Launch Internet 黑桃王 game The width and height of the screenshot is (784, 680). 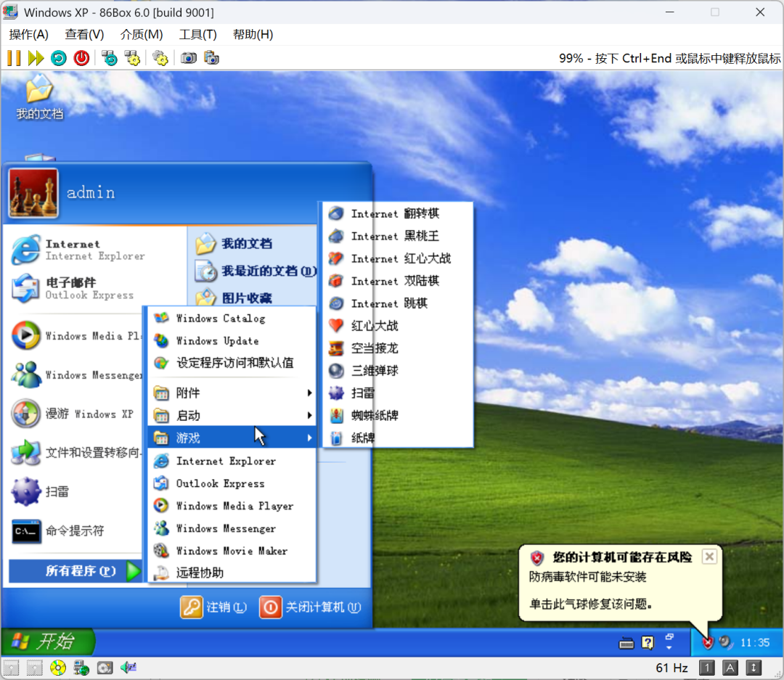pos(398,236)
